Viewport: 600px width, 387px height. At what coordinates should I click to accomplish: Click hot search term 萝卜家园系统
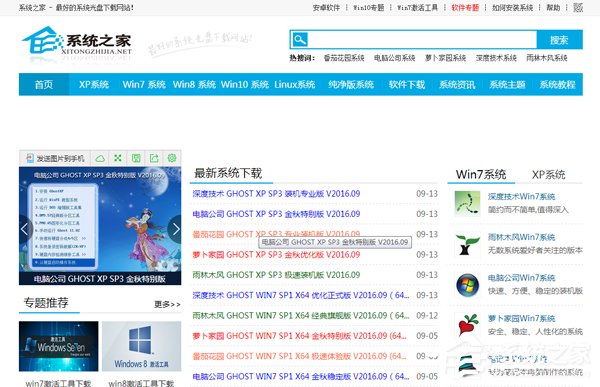pyautogui.click(x=445, y=58)
